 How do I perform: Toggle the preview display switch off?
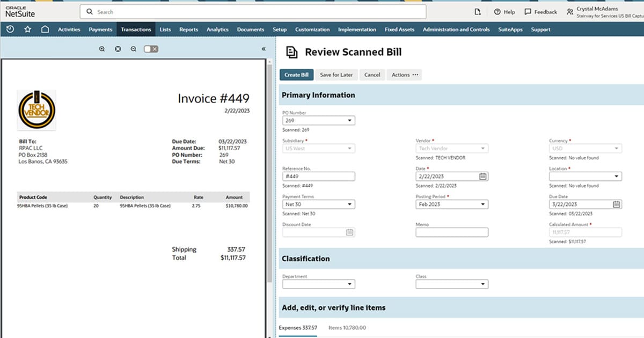click(x=151, y=48)
